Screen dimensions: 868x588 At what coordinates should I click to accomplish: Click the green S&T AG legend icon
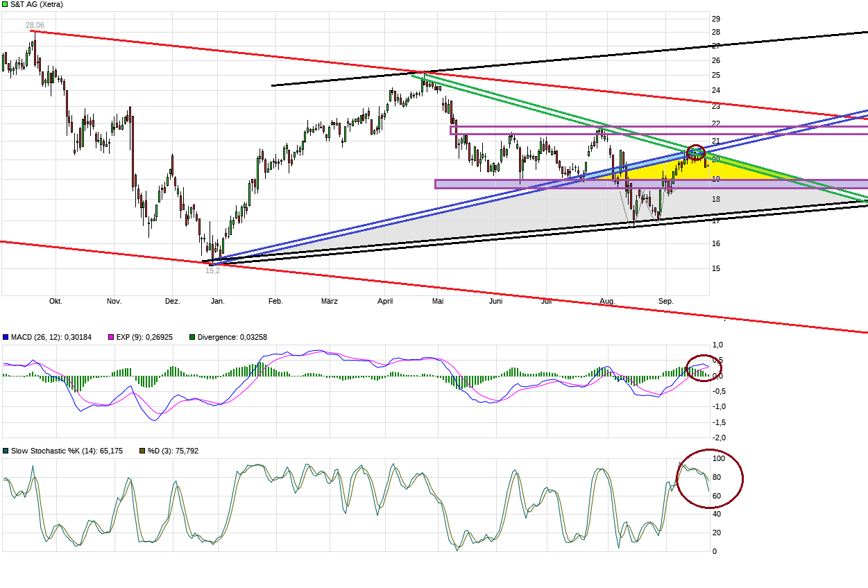5,4
